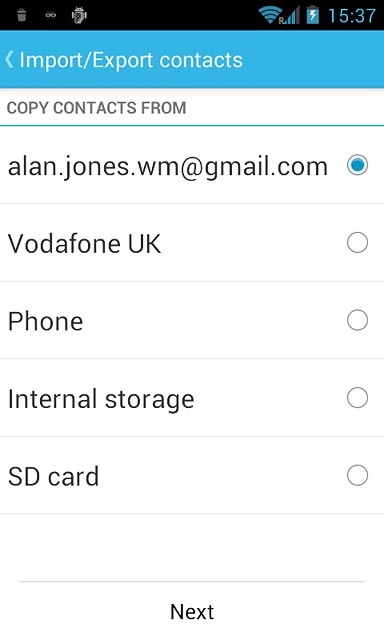Select the Vodafone UK radio button

tap(357, 242)
